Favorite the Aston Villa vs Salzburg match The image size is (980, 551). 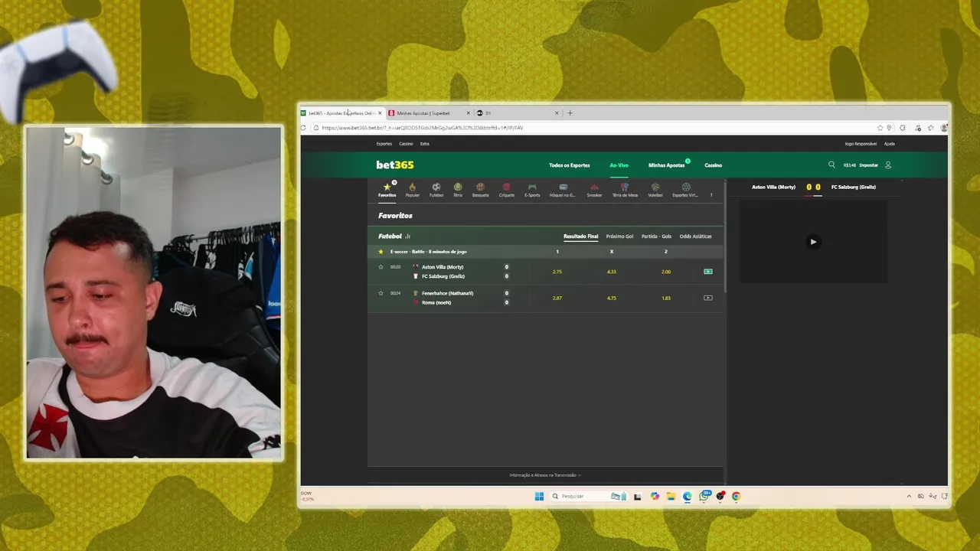tap(381, 267)
